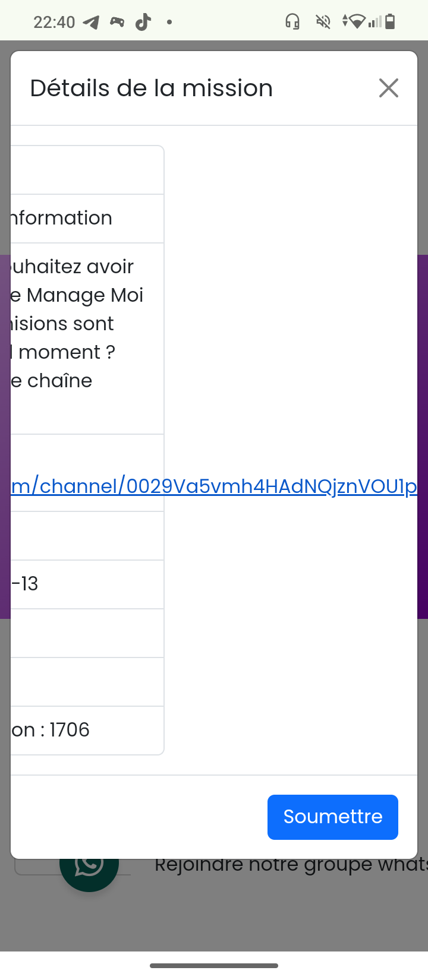Tap the 22:40 clock in status bar

(x=54, y=23)
